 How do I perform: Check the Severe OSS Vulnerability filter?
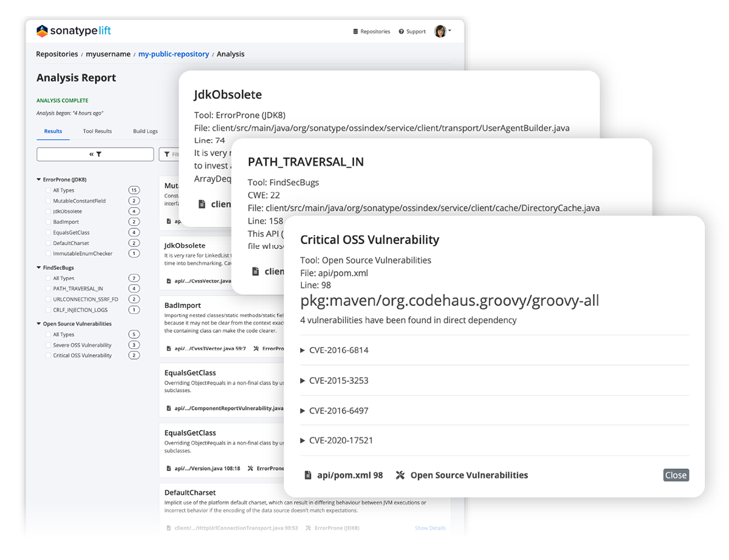[48, 345]
